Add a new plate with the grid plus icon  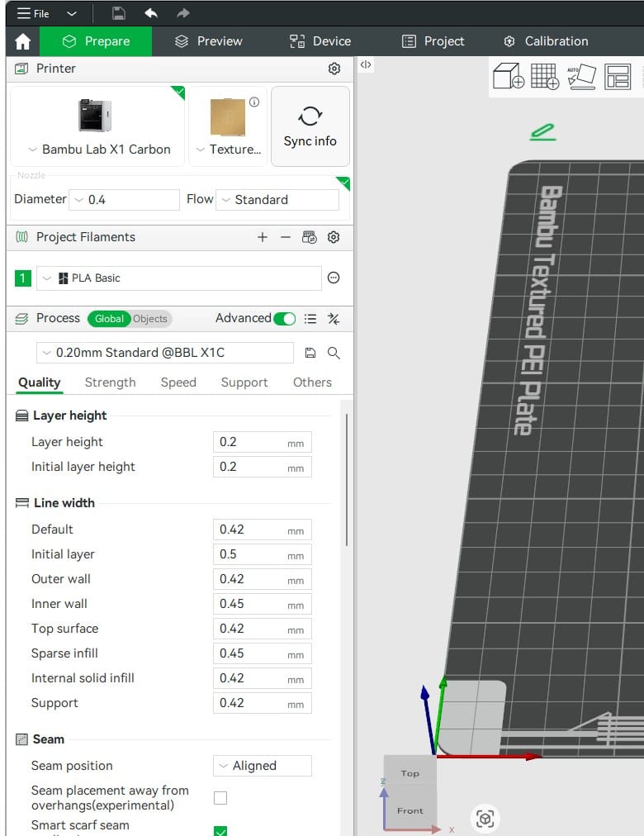pos(544,76)
